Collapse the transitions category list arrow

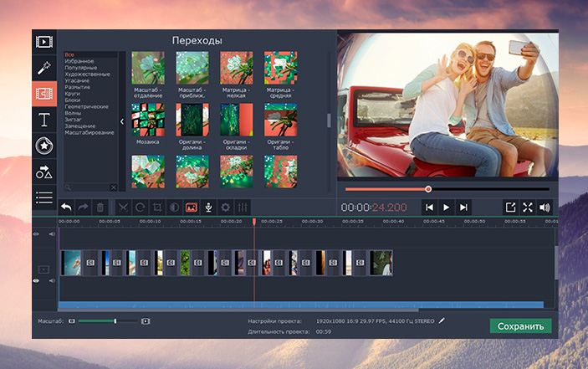click(x=123, y=121)
